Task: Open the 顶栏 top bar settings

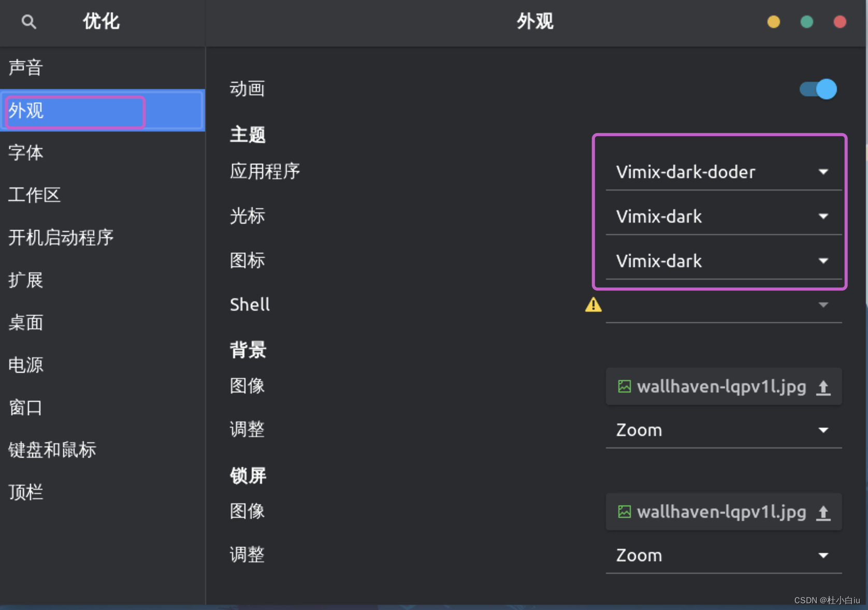Action: [103, 492]
